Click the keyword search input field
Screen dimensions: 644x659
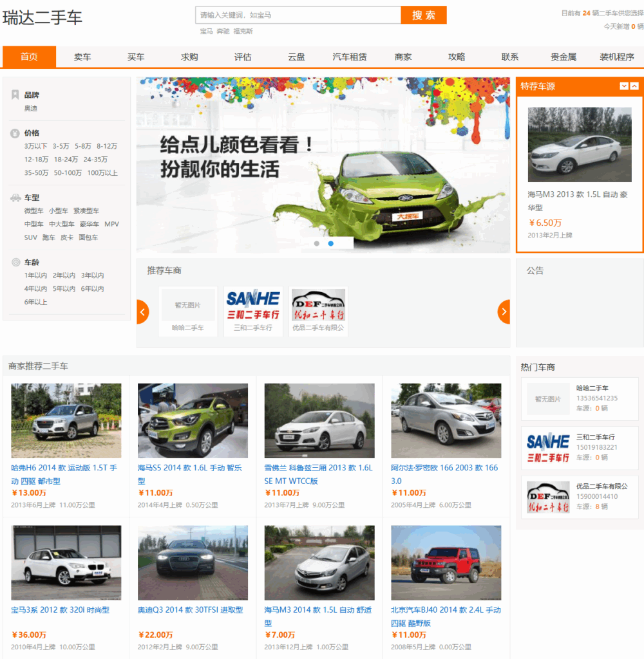(298, 15)
